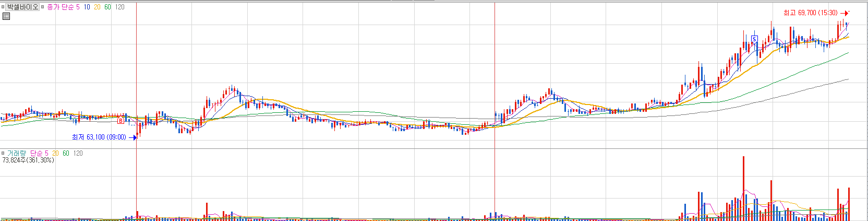868x221 pixels.
Task: Select the orange 20 price moving average
Action: pos(97,7)
